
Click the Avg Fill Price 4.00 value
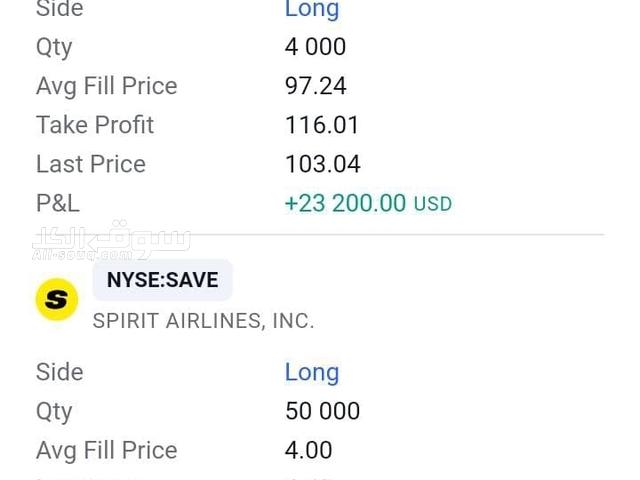point(308,450)
